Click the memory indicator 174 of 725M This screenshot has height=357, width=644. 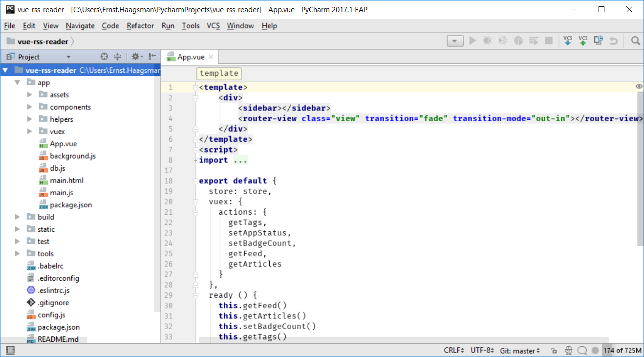[x=622, y=351]
